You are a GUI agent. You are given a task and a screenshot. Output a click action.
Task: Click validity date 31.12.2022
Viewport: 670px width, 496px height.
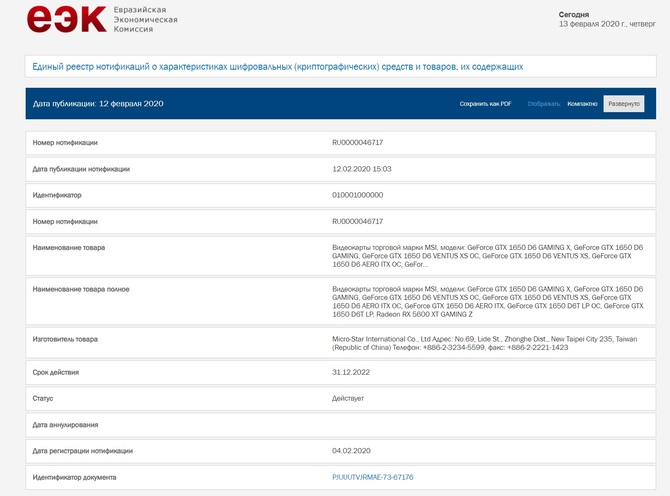[x=351, y=373]
